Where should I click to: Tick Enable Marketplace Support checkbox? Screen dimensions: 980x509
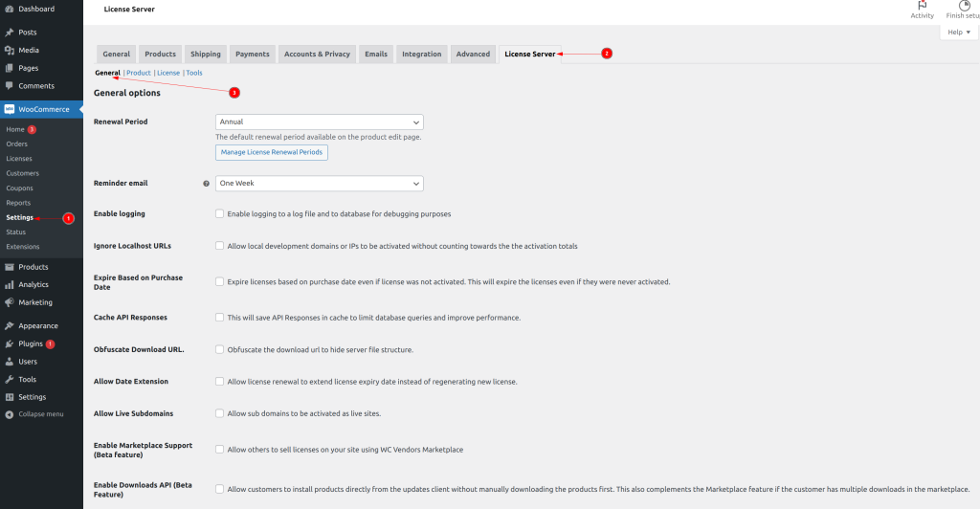(219, 449)
